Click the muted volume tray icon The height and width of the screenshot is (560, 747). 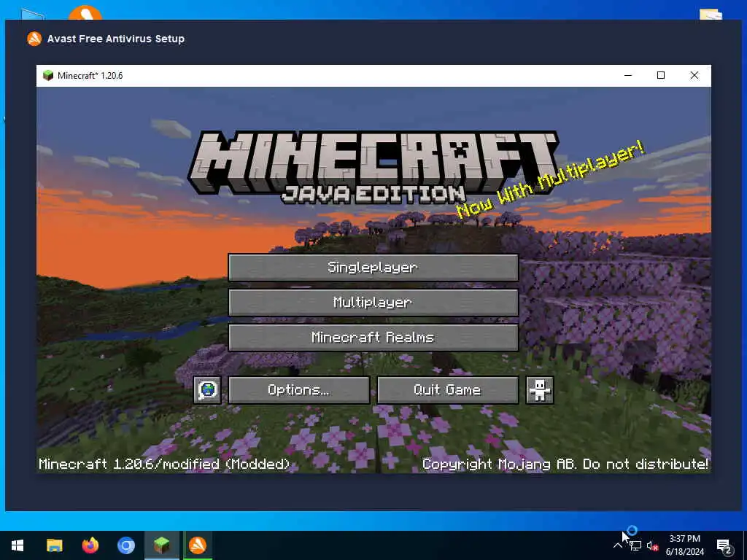point(652,546)
